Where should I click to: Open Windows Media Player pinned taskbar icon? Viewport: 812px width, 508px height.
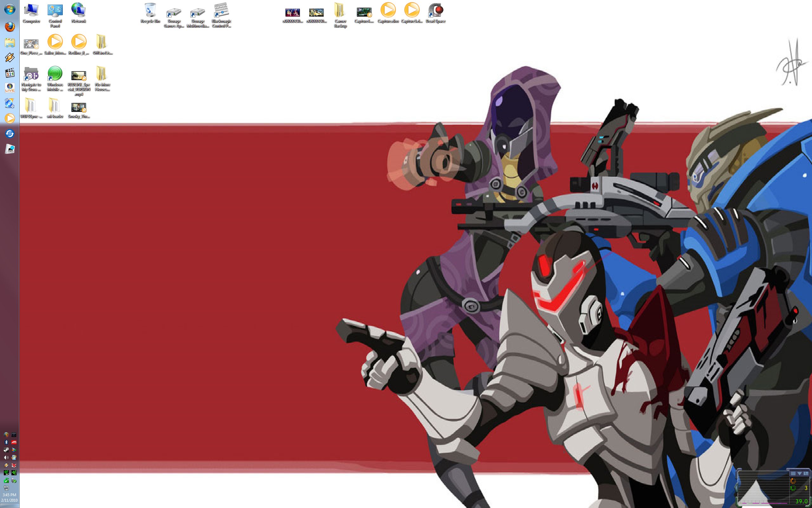(x=10, y=118)
